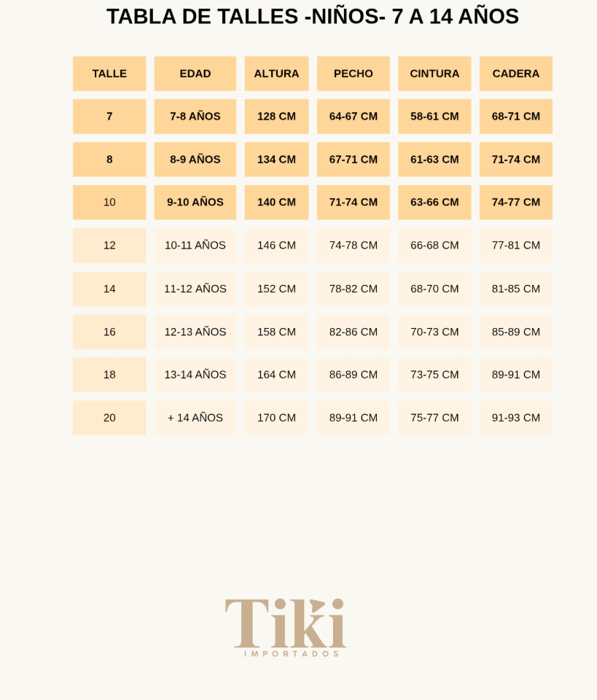The width and height of the screenshot is (597, 700).
Task: Click the TALLE column header
Action: pyautogui.click(x=109, y=74)
